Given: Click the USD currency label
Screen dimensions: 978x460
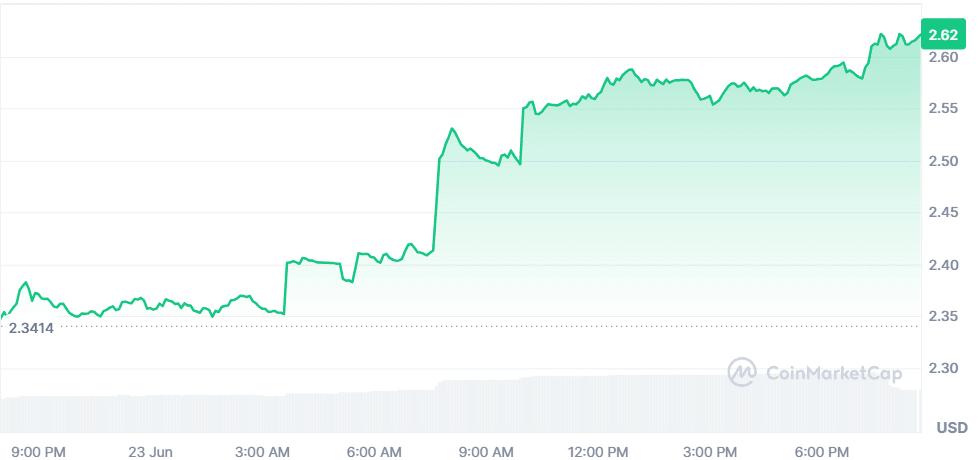Looking at the screenshot, I should click(x=951, y=428).
